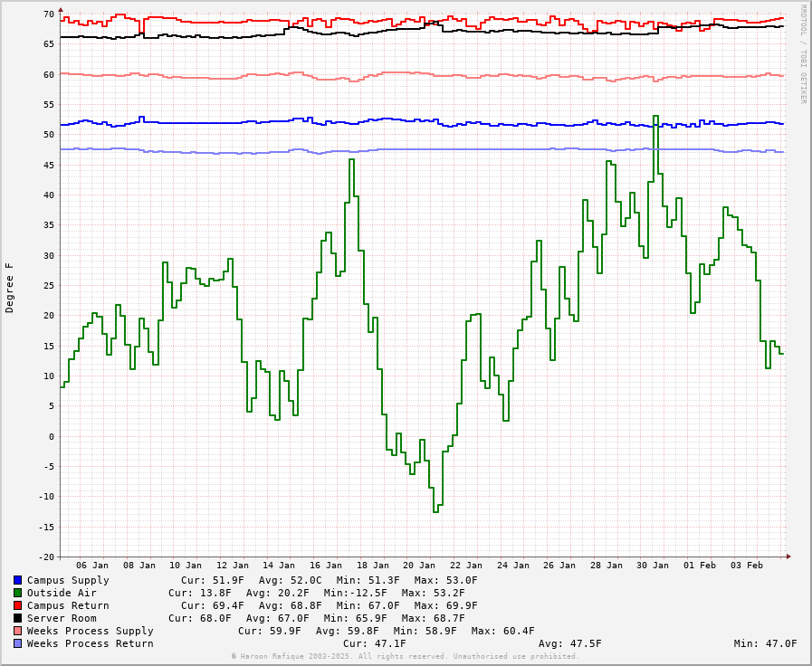Viewport: 812px width, 666px height.
Task: Click the 06 Jan date label
Action: (x=92, y=566)
